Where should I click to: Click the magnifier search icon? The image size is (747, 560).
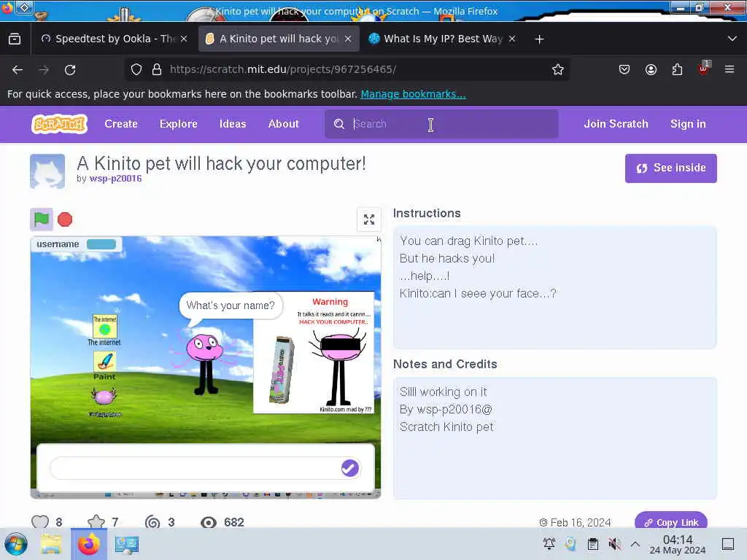pyautogui.click(x=338, y=124)
